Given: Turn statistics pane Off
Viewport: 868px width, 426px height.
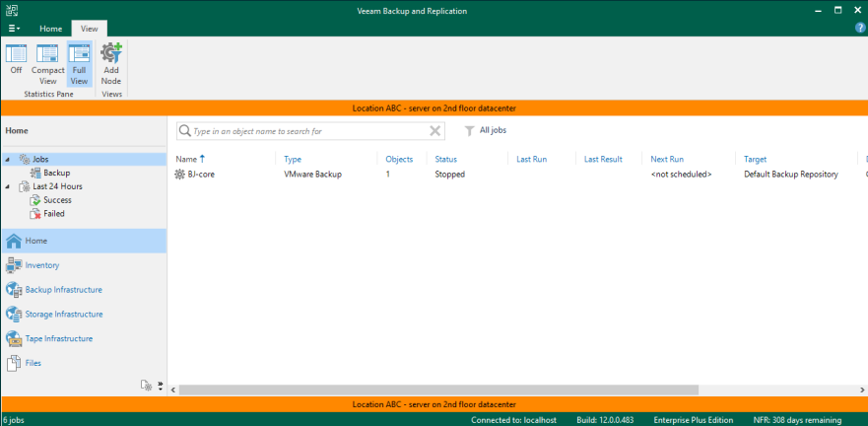Looking at the screenshot, I should [x=16, y=60].
